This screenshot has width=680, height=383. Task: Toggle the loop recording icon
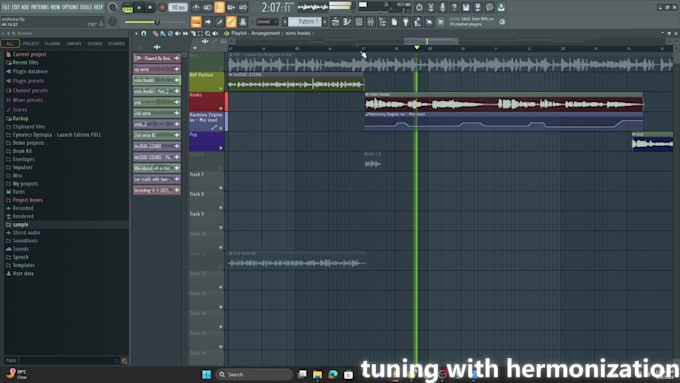[x=242, y=7]
